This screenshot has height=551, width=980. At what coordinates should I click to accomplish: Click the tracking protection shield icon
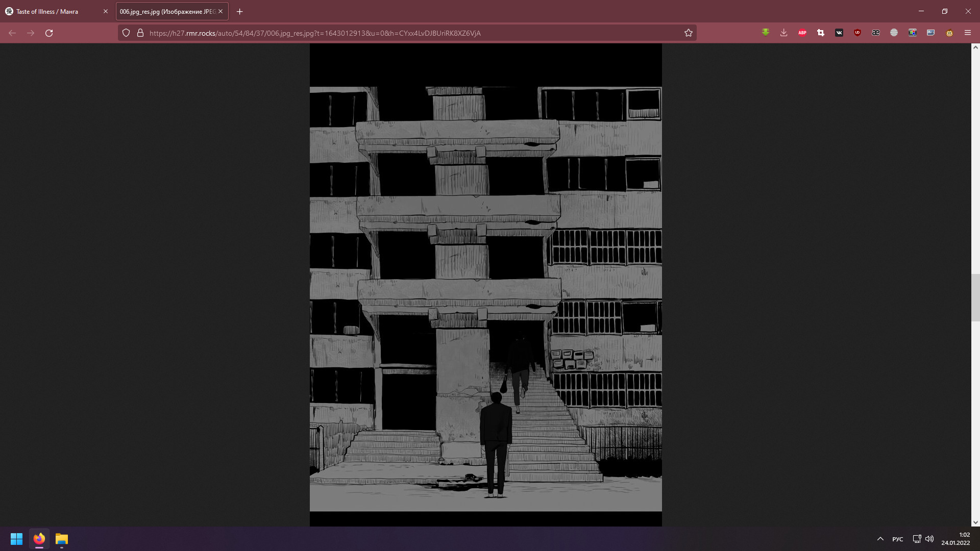126,33
